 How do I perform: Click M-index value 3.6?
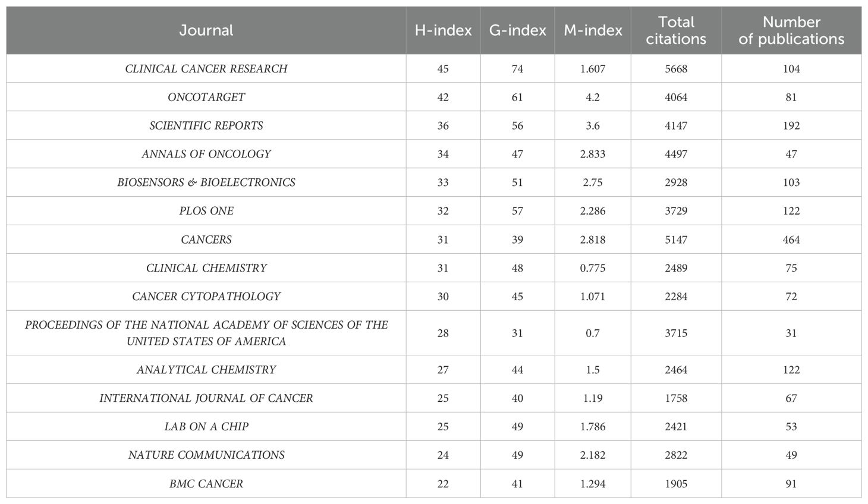click(x=593, y=126)
